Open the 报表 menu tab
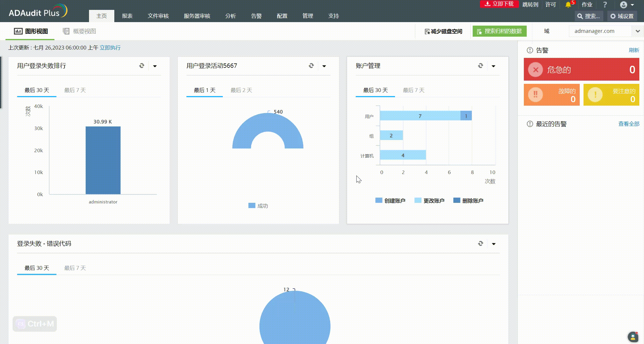 127,16
